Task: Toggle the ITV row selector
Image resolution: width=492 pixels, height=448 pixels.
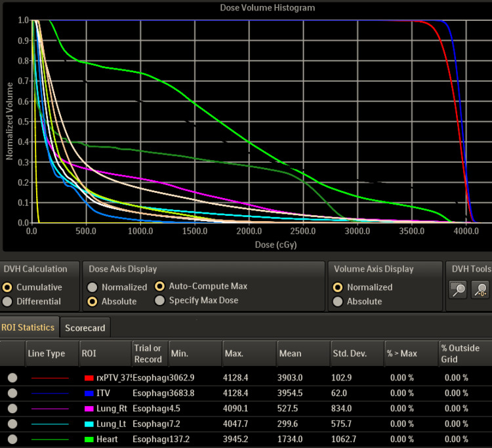Action: [x=12, y=393]
